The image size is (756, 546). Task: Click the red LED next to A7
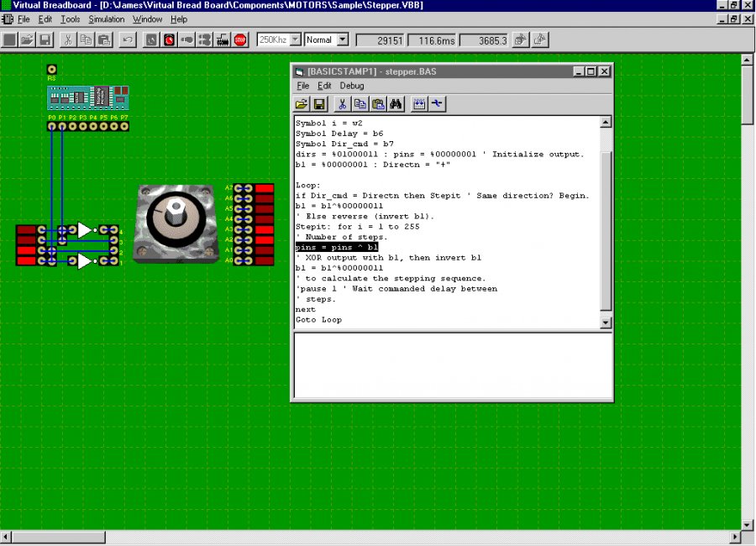pos(265,188)
